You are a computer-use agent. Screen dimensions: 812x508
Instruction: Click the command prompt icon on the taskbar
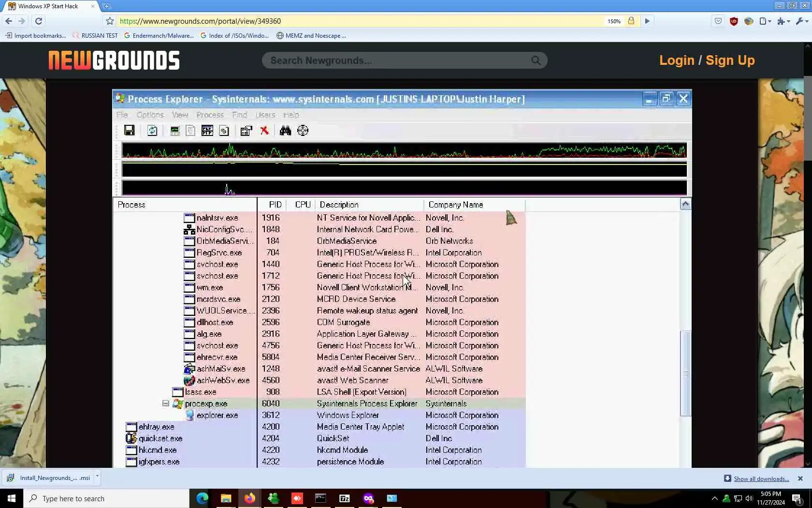coord(320,498)
